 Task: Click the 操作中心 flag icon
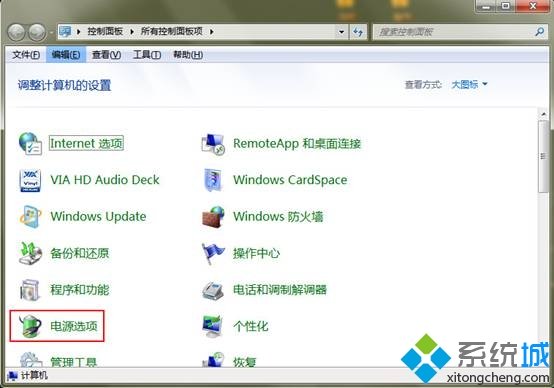tap(213, 253)
